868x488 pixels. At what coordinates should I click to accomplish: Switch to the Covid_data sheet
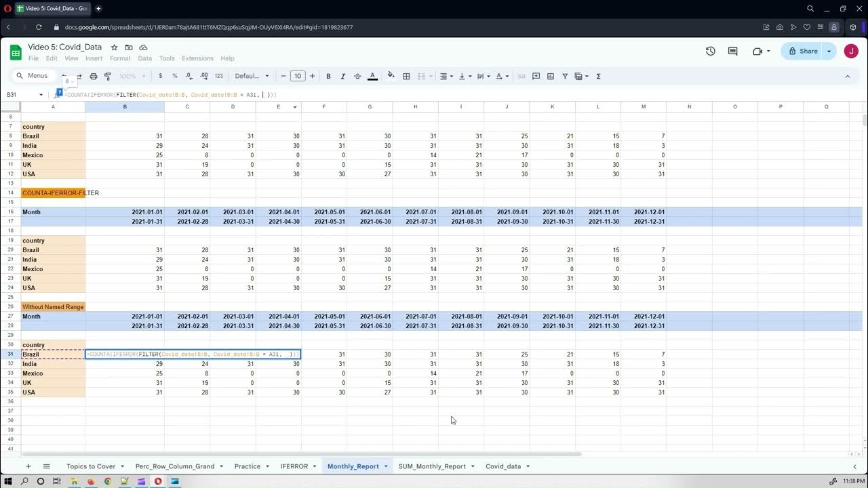coord(503,466)
